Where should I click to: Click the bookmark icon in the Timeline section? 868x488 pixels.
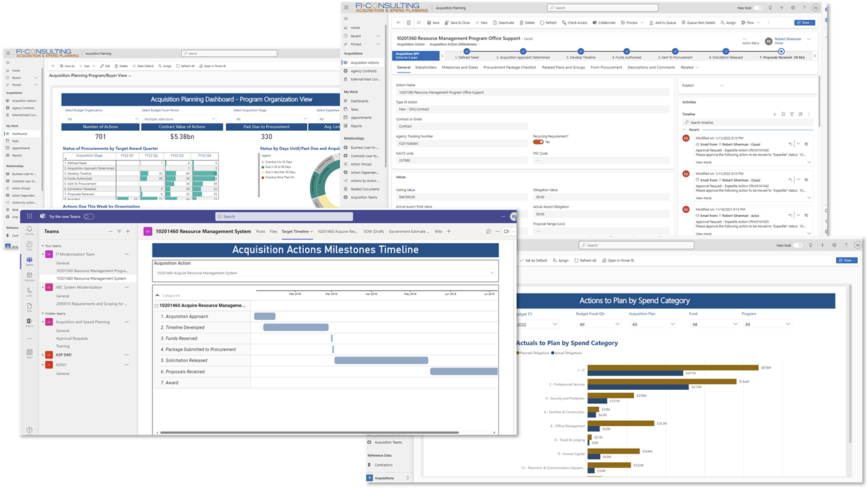783,115
